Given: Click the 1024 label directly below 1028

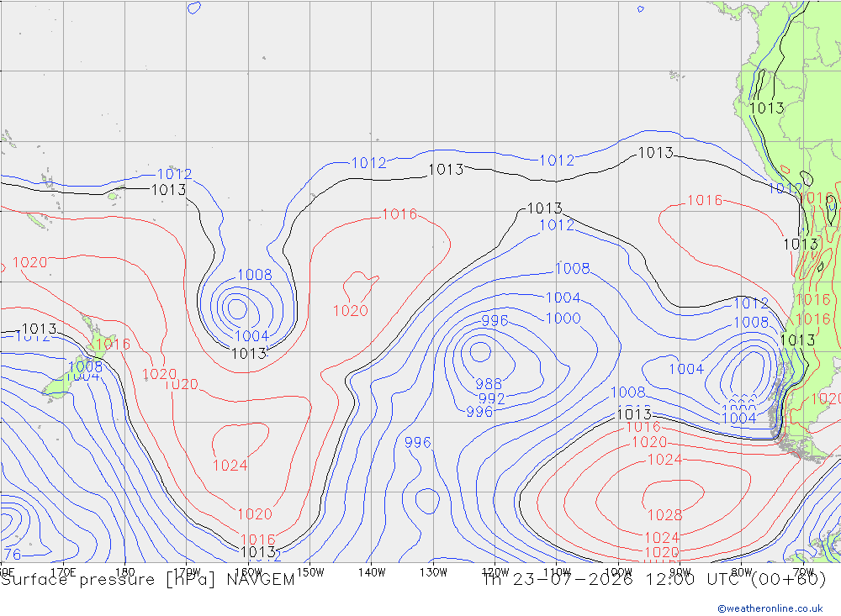Looking at the screenshot, I should click(662, 538).
